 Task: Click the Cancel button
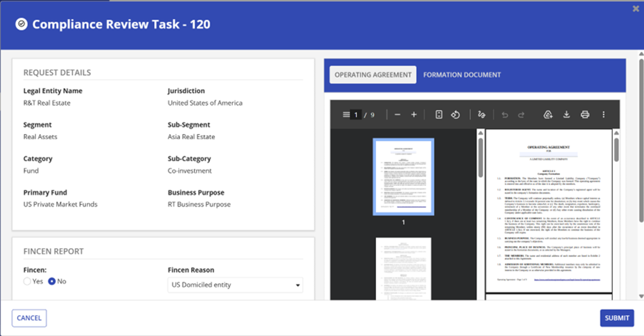click(x=29, y=318)
